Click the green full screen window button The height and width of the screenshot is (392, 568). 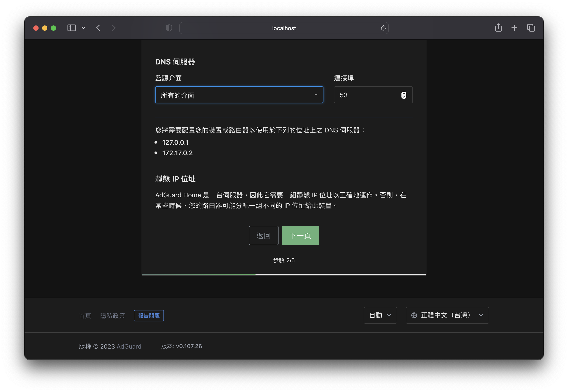tap(53, 28)
